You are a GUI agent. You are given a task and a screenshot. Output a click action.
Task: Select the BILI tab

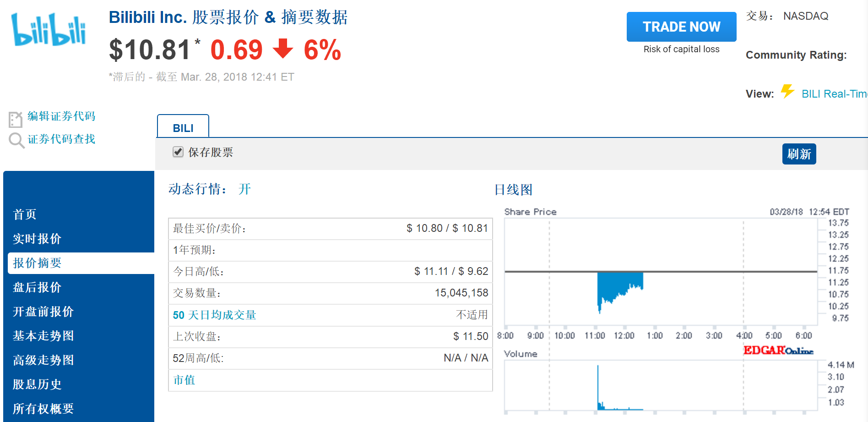[x=183, y=128]
